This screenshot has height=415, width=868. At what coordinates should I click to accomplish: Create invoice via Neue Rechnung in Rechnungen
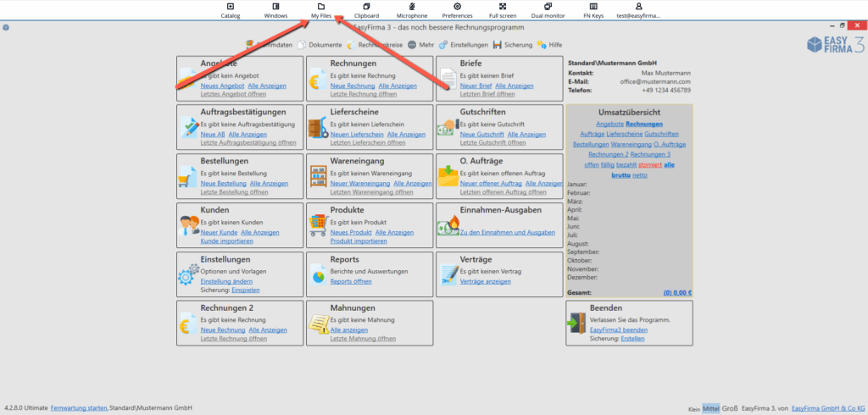[353, 86]
